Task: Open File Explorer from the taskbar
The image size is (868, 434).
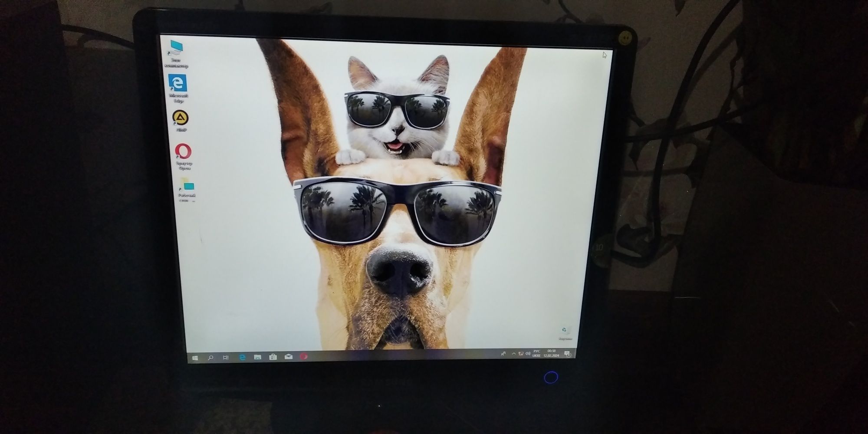Action: pos(258,357)
